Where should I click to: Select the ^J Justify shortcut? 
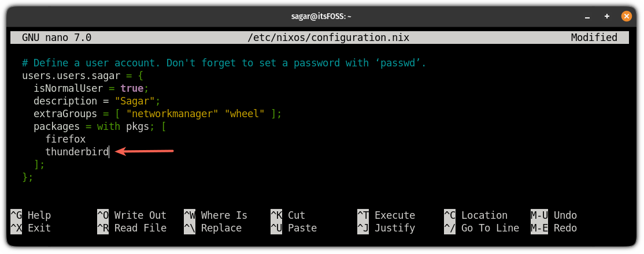[386, 228]
